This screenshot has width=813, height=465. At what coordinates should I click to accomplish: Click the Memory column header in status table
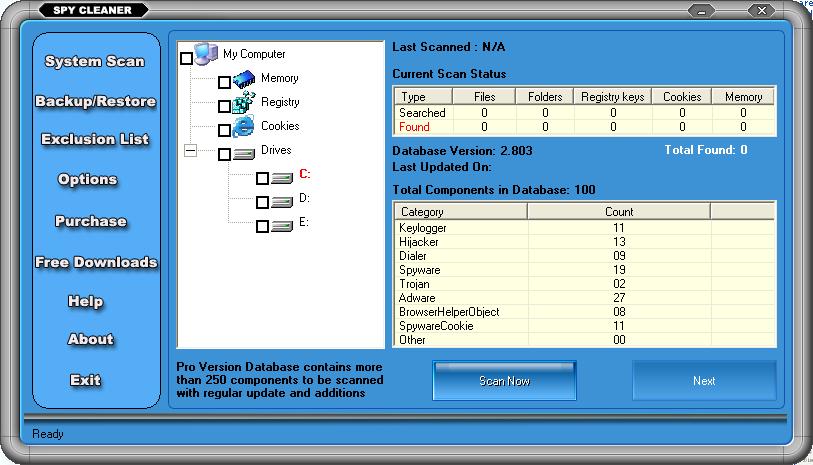743,96
